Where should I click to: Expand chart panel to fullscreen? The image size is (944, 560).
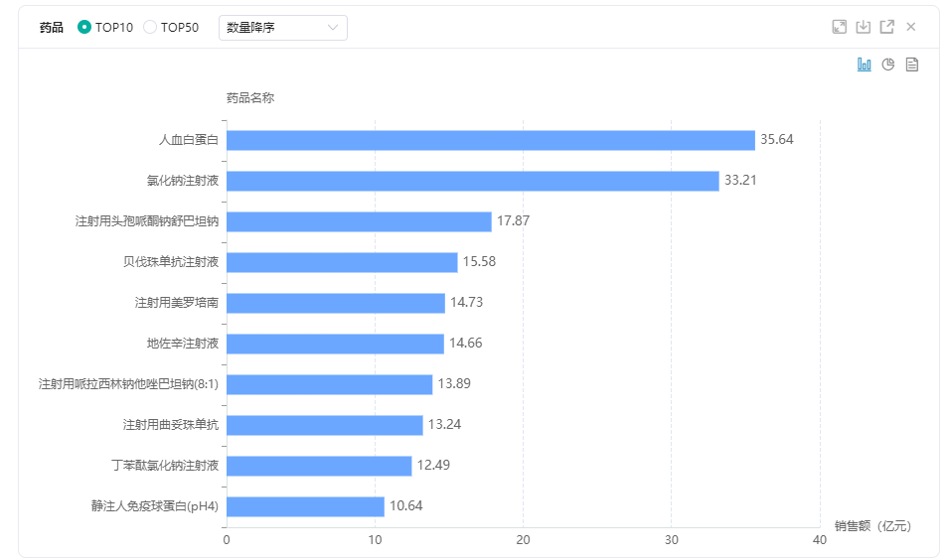(840, 27)
